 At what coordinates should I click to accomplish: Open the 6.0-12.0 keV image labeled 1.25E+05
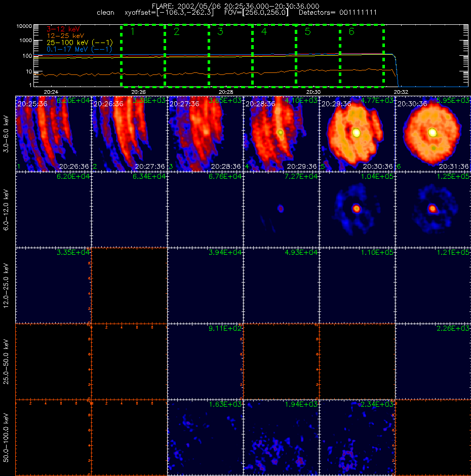(433, 210)
